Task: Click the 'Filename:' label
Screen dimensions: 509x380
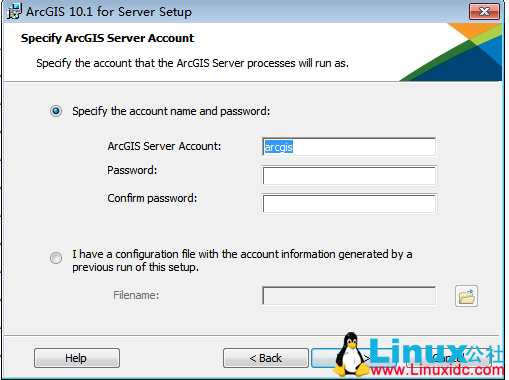Action: point(136,295)
